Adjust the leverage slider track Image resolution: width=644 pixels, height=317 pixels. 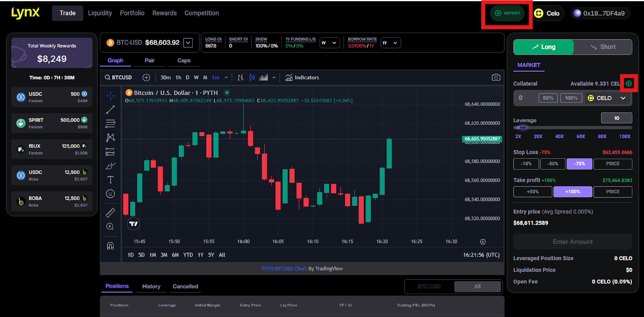pyautogui.click(x=573, y=128)
